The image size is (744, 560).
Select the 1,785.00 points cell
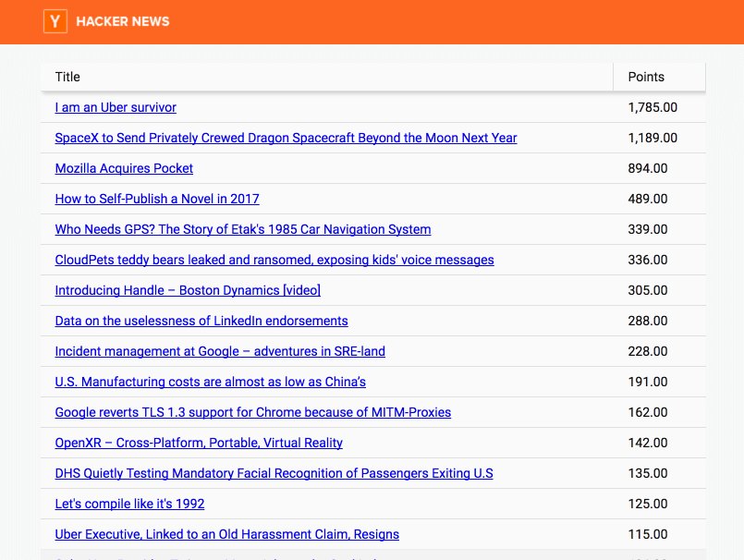click(653, 107)
